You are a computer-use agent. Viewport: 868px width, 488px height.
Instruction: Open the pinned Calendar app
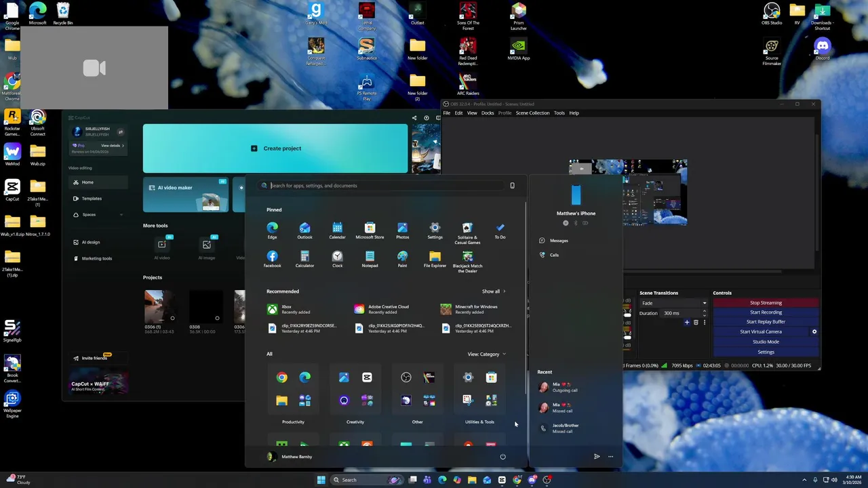(x=337, y=230)
